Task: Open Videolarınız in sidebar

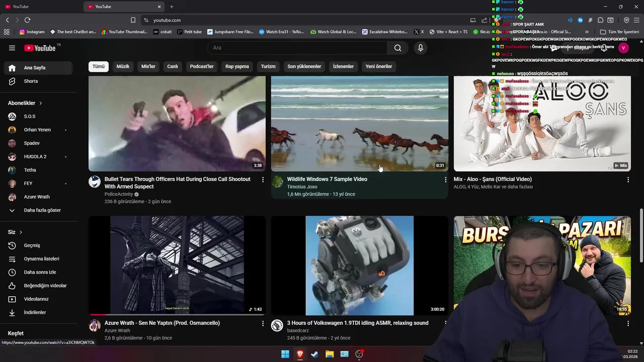Action: [x=39, y=299]
